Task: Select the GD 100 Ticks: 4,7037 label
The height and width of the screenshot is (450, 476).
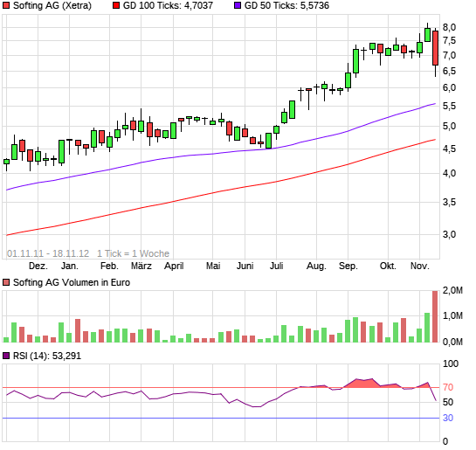Action: click(168, 5)
